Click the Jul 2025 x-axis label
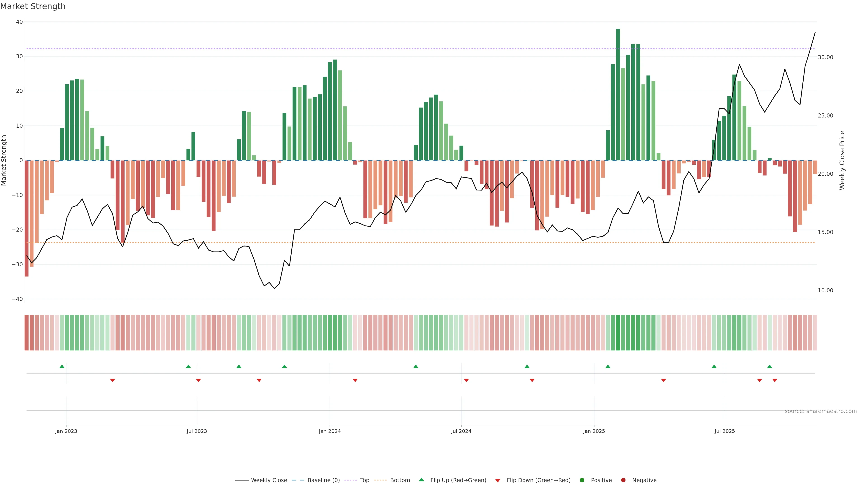 click(724, 431)
